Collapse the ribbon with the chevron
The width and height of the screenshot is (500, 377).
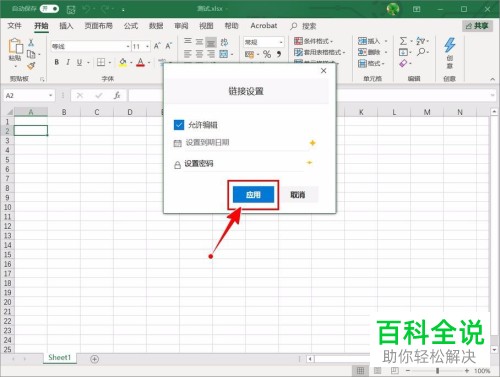(492, 79)
